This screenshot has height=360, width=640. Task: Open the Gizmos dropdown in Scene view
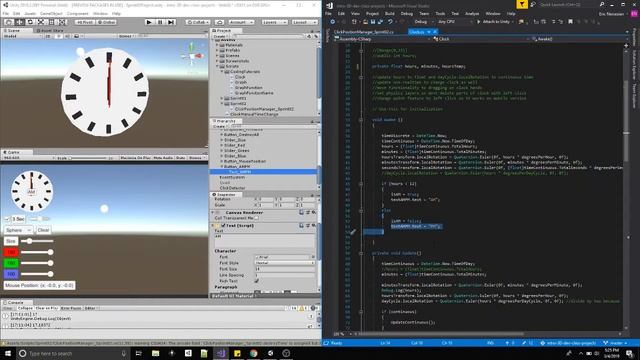(x=127, y=36)
